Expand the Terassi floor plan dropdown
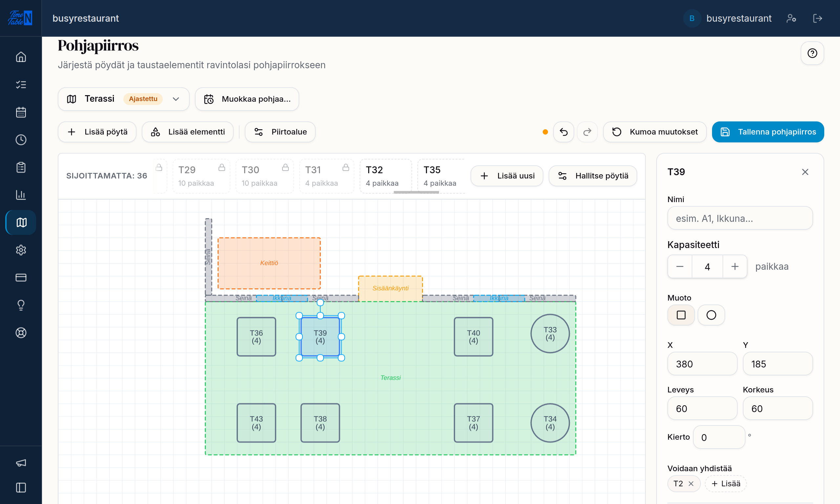The height and width of the screenshot is (504, 840). 124,99
